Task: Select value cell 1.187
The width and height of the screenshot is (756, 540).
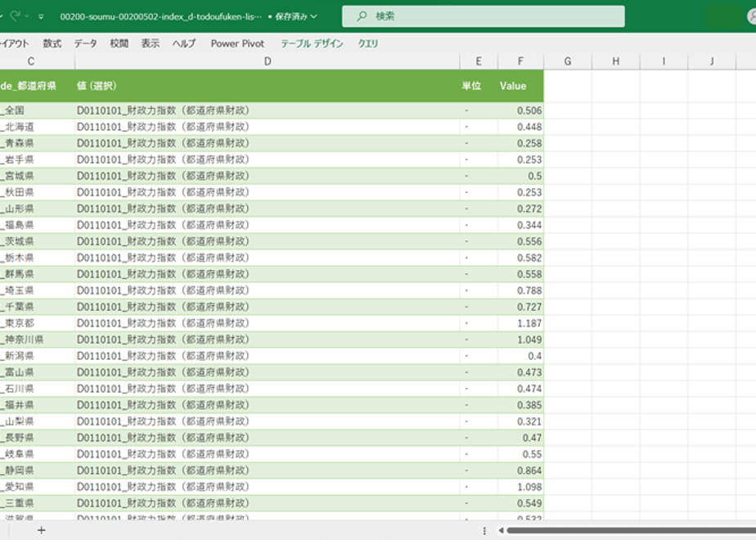Action: [520, 323]
